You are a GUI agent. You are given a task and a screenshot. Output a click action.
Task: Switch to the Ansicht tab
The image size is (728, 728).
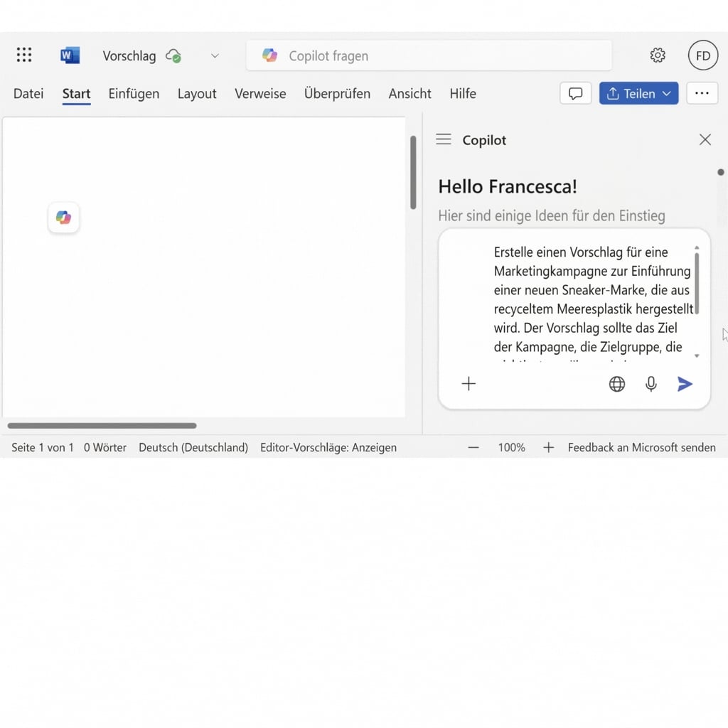tap(410, 94)
